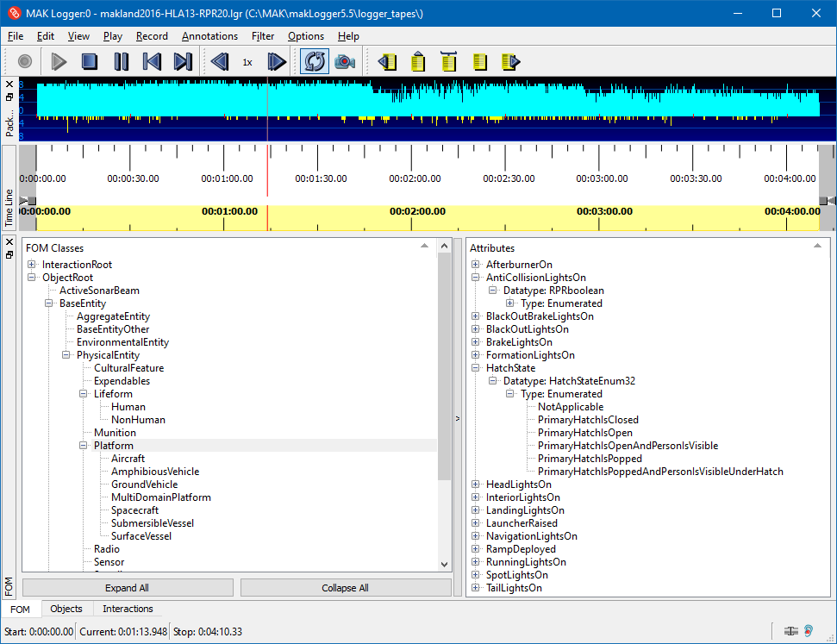Stop playback using the Stop icon
The height and width of the screenshot is (644, 837).
[x=91, y=61]
